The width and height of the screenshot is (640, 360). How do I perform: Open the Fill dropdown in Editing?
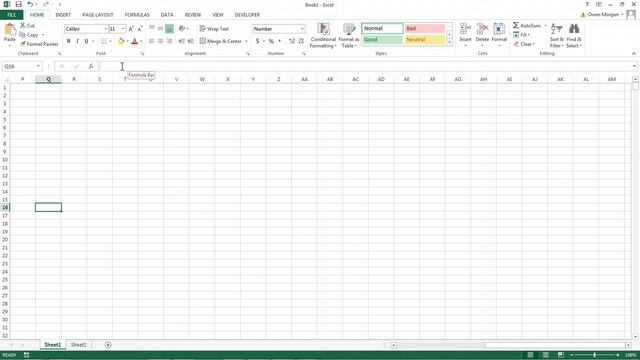522,35
